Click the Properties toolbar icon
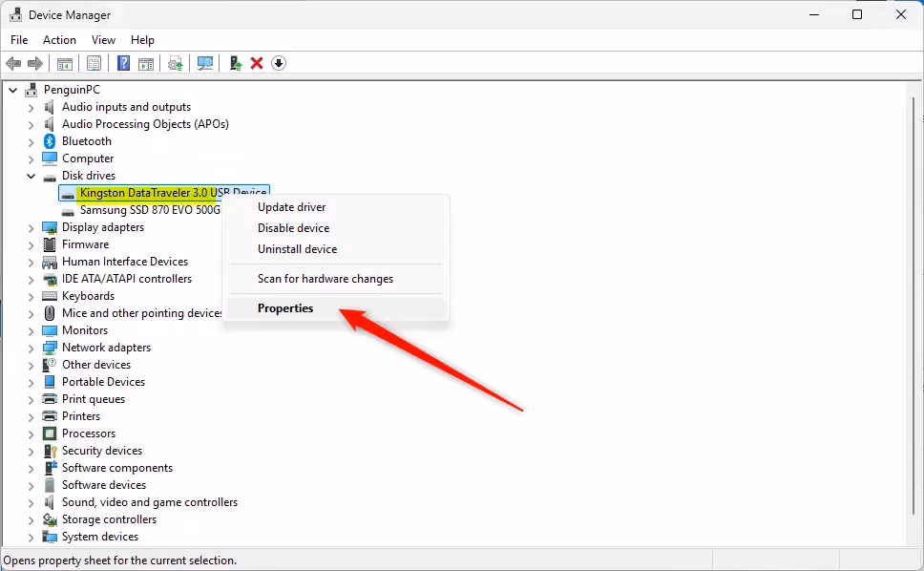This screenshot has width=924, height=571. click(x=94, y=63)
